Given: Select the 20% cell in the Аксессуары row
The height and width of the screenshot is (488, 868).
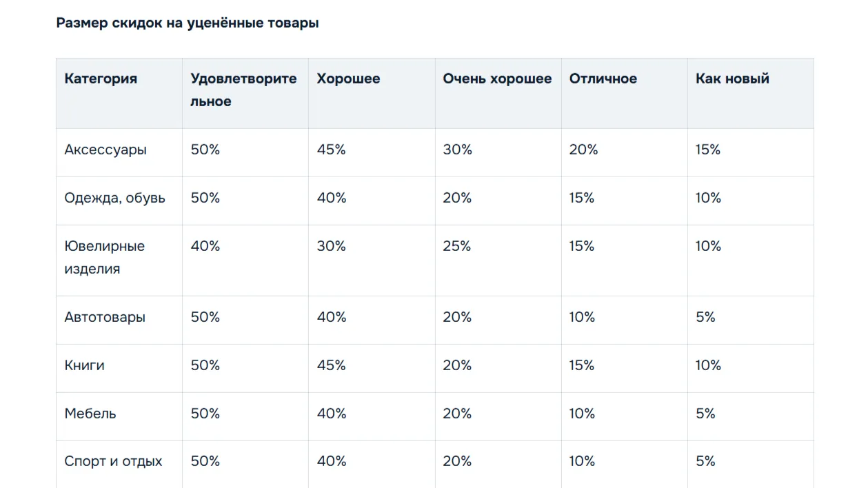Looking at the screenshot, I should (x=583, y=150).
